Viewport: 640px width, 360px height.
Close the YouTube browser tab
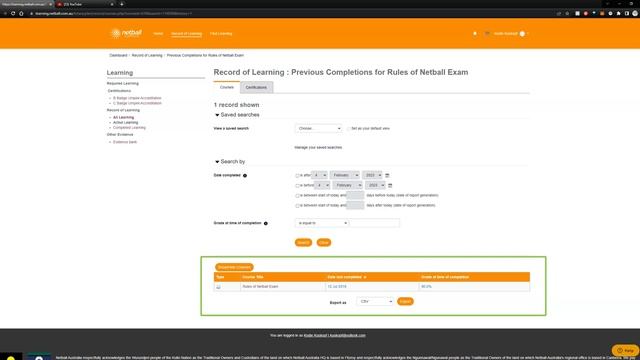pos(112,4)
